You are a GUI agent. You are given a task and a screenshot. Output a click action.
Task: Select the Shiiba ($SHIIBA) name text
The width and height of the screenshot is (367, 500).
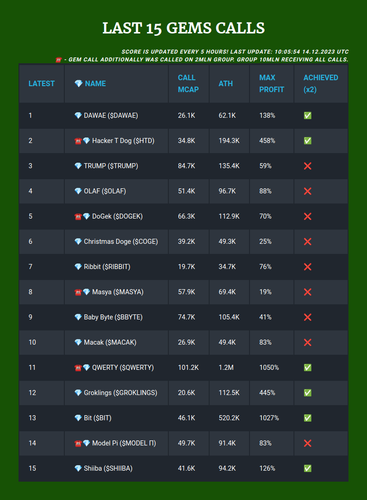[108, 468]
